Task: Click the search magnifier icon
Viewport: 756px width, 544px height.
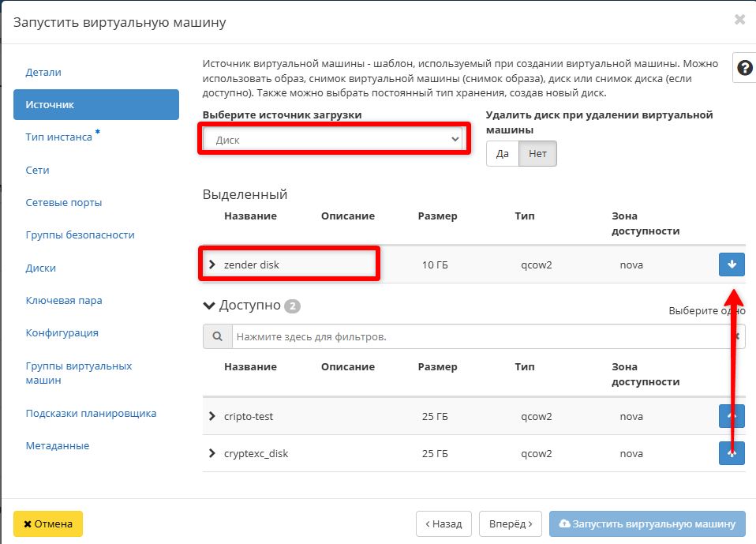Action: point(217,336)
